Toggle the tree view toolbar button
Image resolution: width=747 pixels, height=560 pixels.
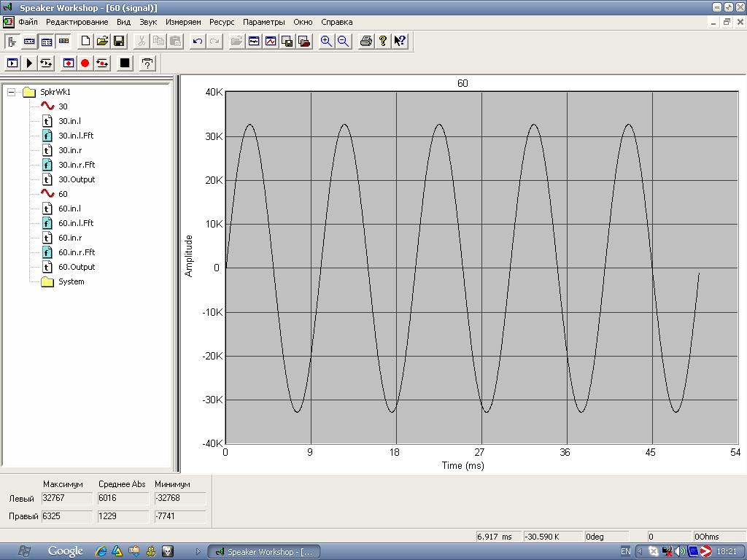[12, 42]
